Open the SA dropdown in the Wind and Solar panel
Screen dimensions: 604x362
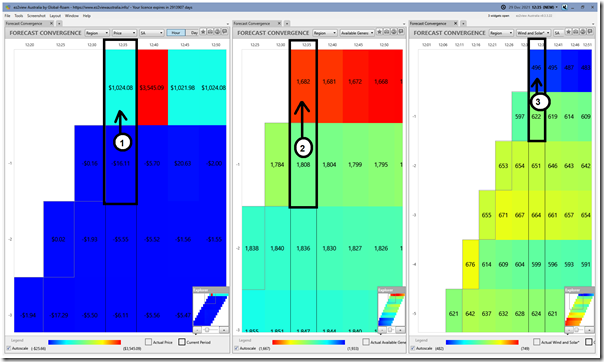[559, 33]
